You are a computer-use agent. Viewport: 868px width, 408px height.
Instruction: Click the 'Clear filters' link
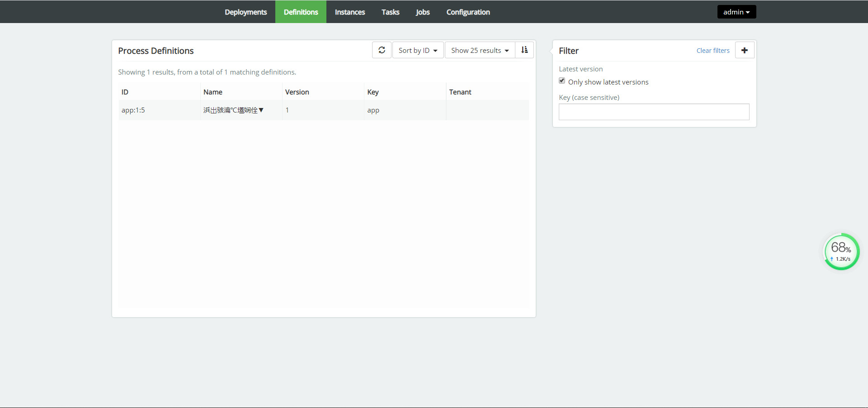(x=713, y=51)
